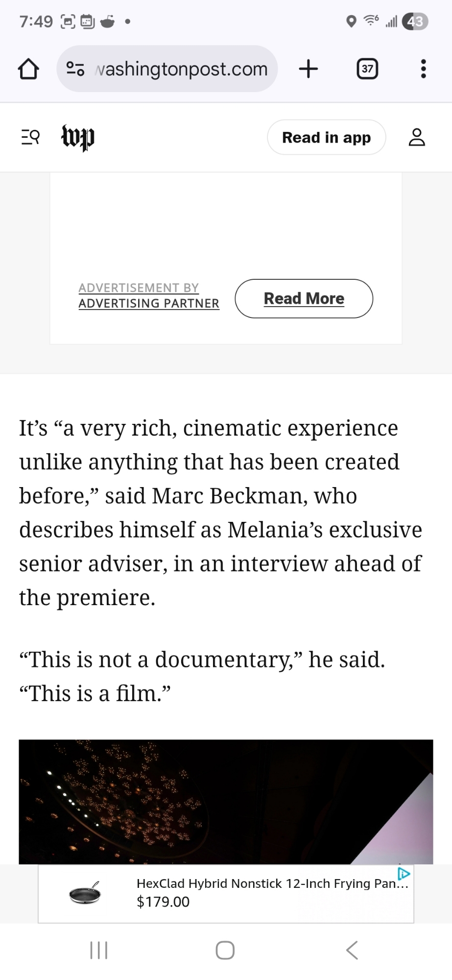The width and height of the screenshot is (452, 980).
Task: Open the account profile icon
Action: 417,137
